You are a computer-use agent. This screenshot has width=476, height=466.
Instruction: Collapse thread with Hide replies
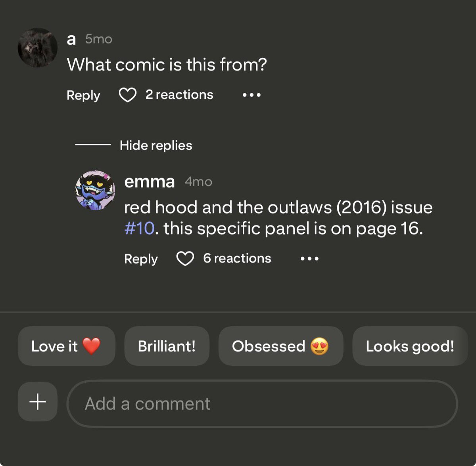[x=156, y=145]
